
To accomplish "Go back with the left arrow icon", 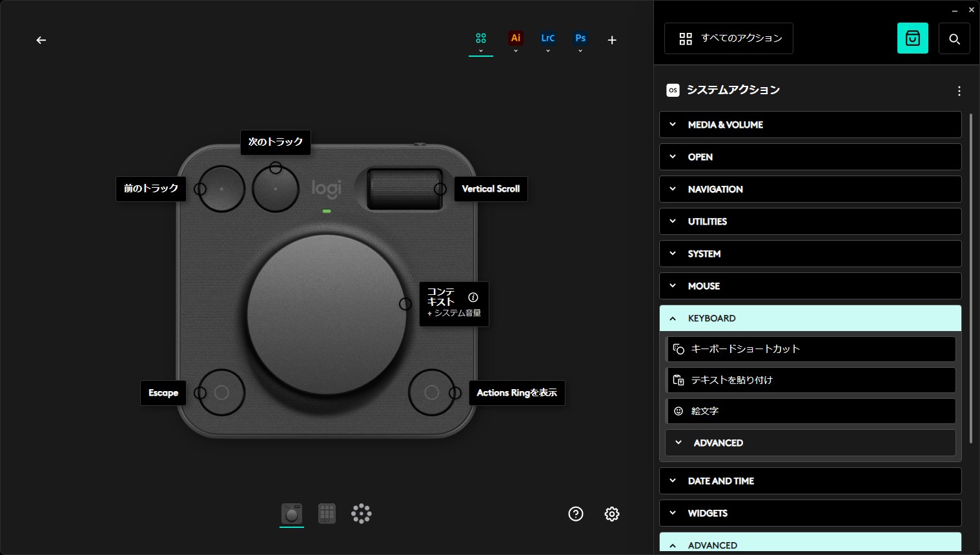I will pos(41,40).
